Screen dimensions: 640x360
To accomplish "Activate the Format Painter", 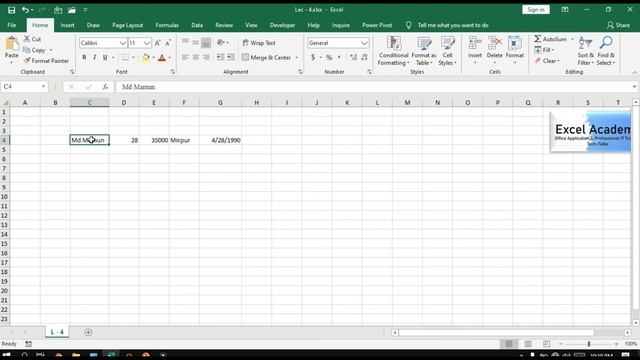I will click(46, 61).
